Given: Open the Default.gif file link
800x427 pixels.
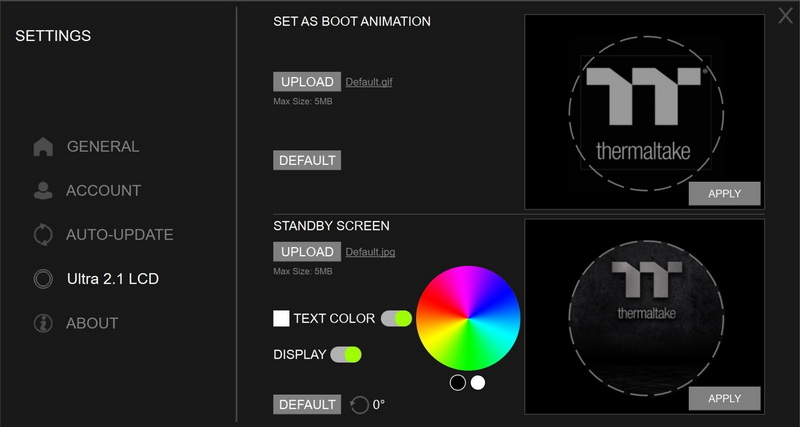Looking at the screenshot, I should (369, 82).
